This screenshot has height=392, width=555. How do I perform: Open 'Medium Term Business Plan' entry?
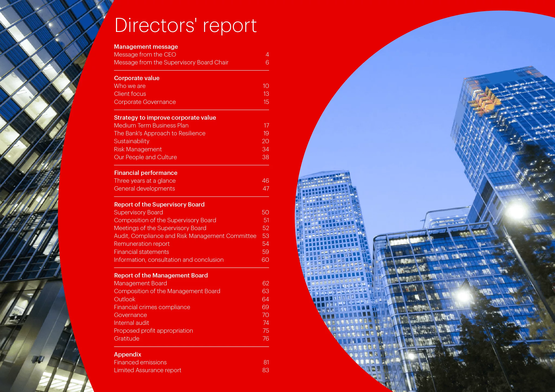pyautogui.click(x=191, y=126)
